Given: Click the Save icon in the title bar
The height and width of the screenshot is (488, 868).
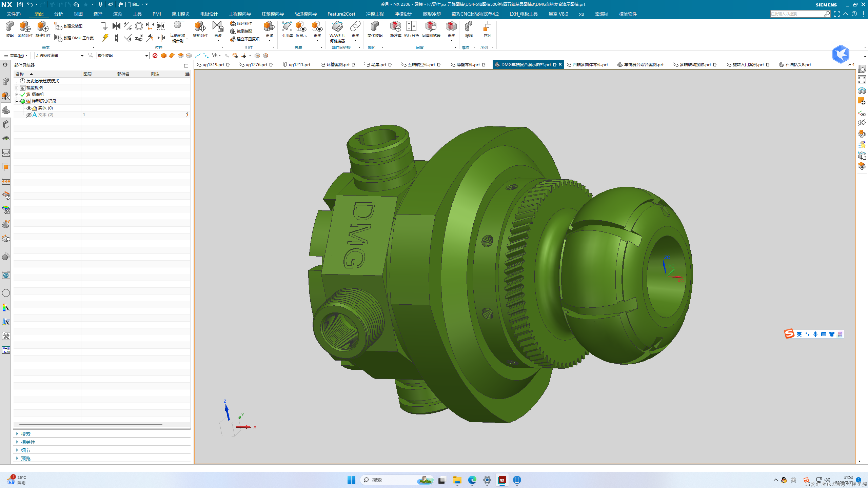Looking at the screenshot, I should [x=20, y=4].
